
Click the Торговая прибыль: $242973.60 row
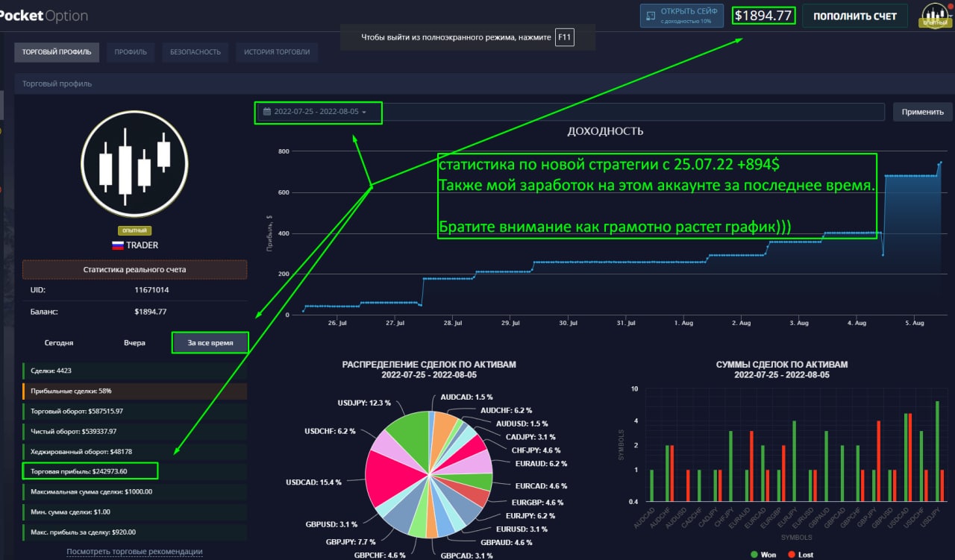pos(134,471)
